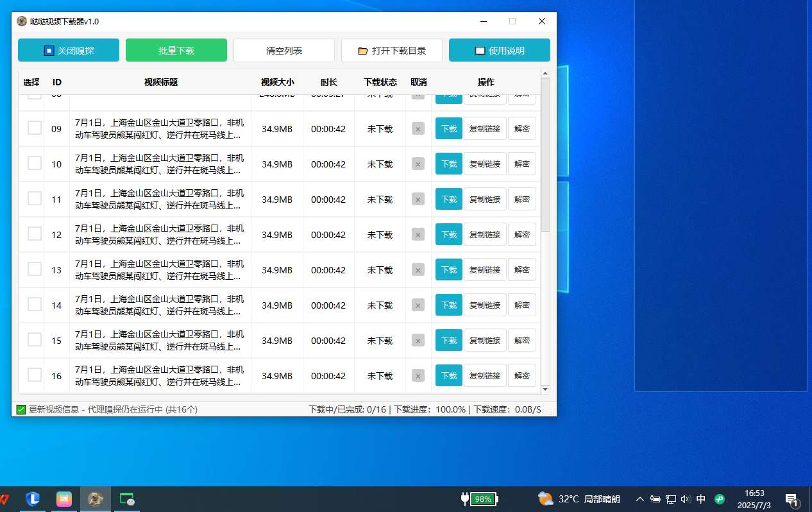
Task: Click the 下载状态 column header
Action: point(380,82)
